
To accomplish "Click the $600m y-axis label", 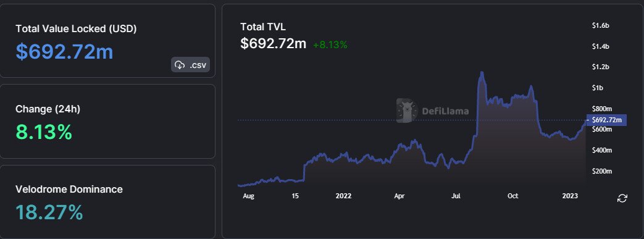I will [x=601, y=129].
